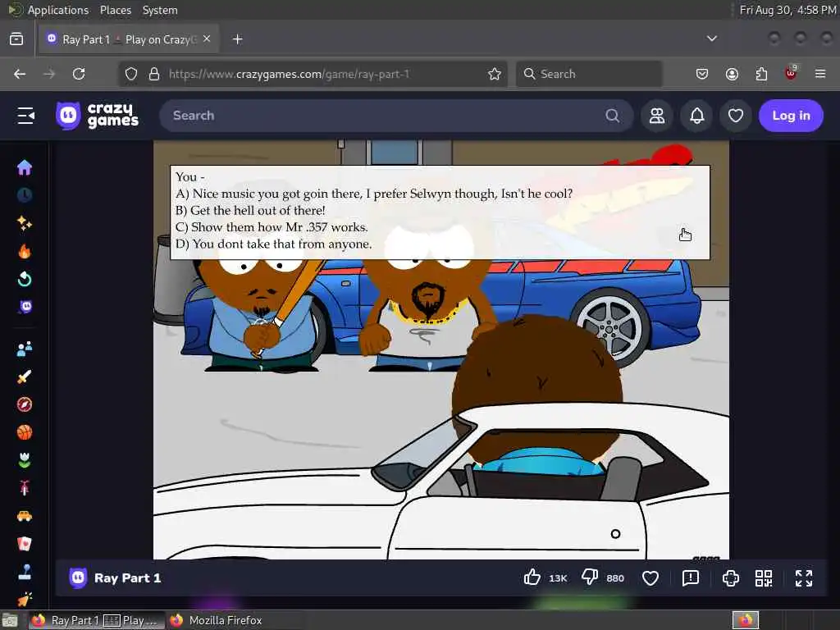Open the Firefox hamburger application menu

tap(820, 74)
